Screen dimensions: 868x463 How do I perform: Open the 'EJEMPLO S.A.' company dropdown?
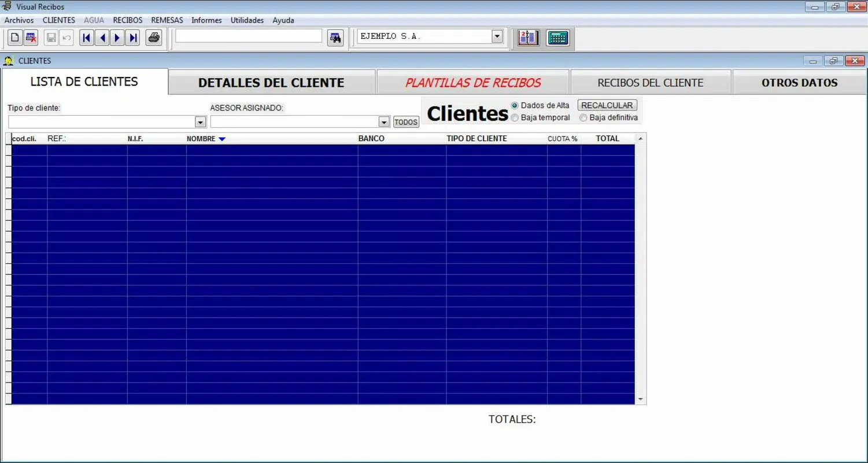click(497, 36)
